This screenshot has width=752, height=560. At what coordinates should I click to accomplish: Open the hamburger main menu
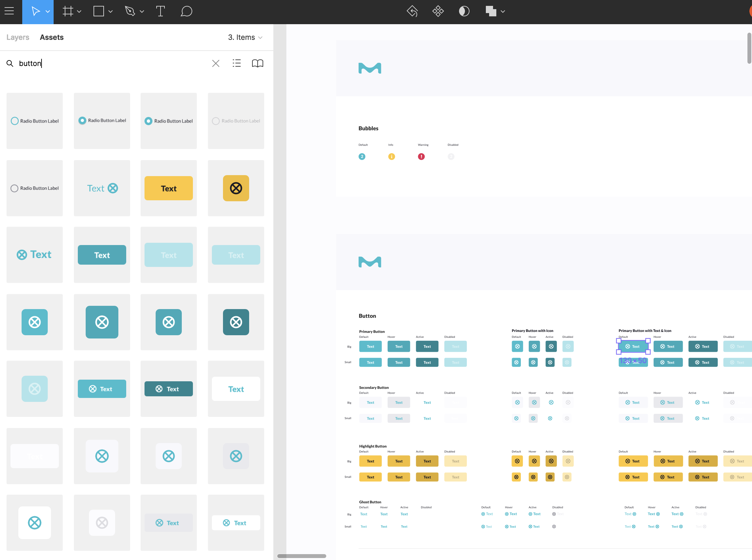9,11
